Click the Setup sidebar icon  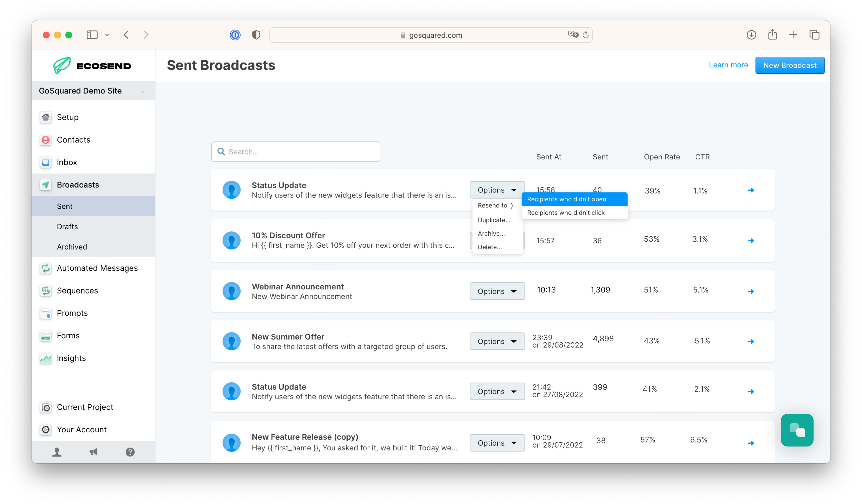coord(45,117)
